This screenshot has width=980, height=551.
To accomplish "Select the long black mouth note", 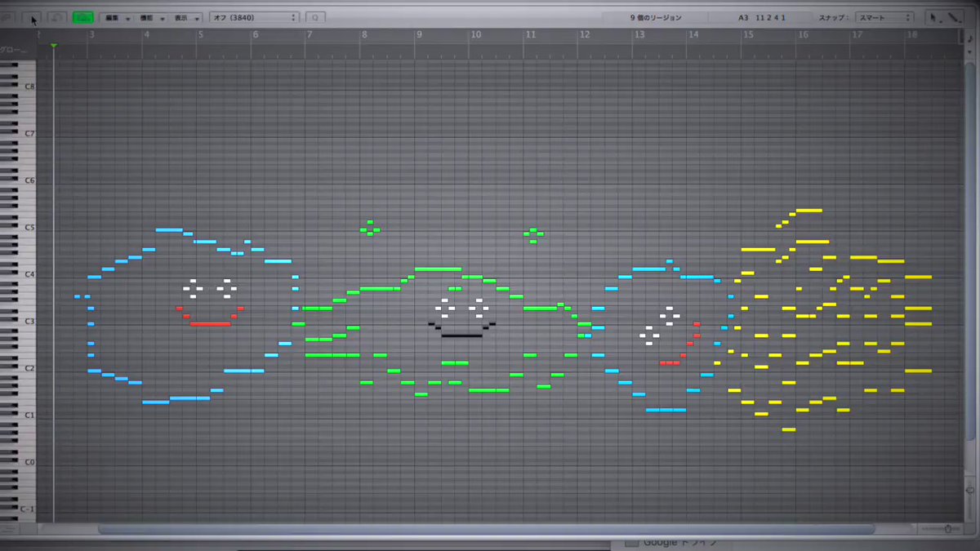I will pos(461,335).
